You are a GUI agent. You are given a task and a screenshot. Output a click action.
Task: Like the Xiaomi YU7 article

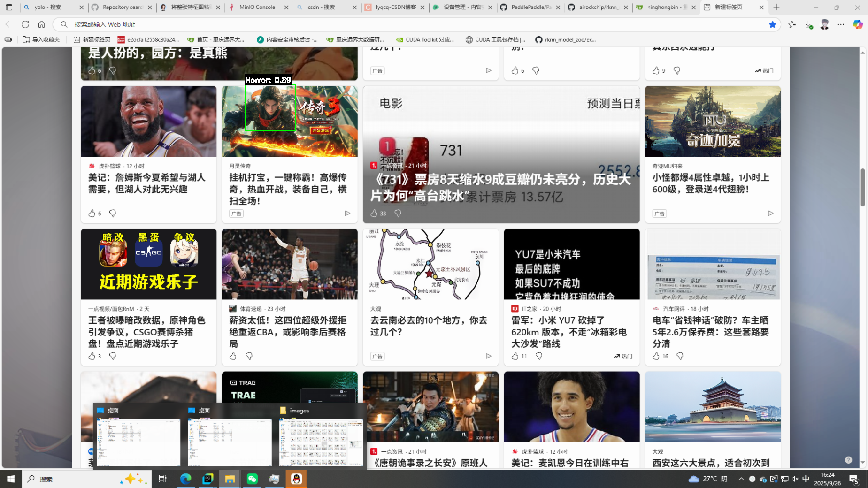tap(515, 356)
